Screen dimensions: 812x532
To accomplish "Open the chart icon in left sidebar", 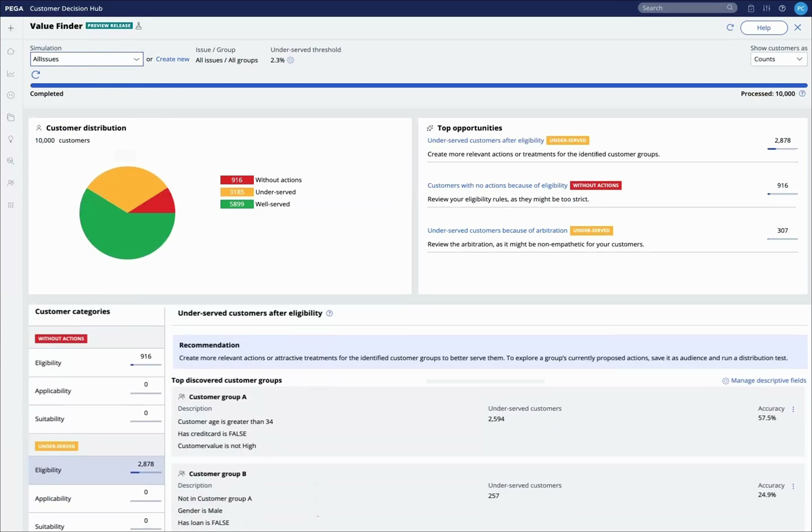I will coord(11,73).
